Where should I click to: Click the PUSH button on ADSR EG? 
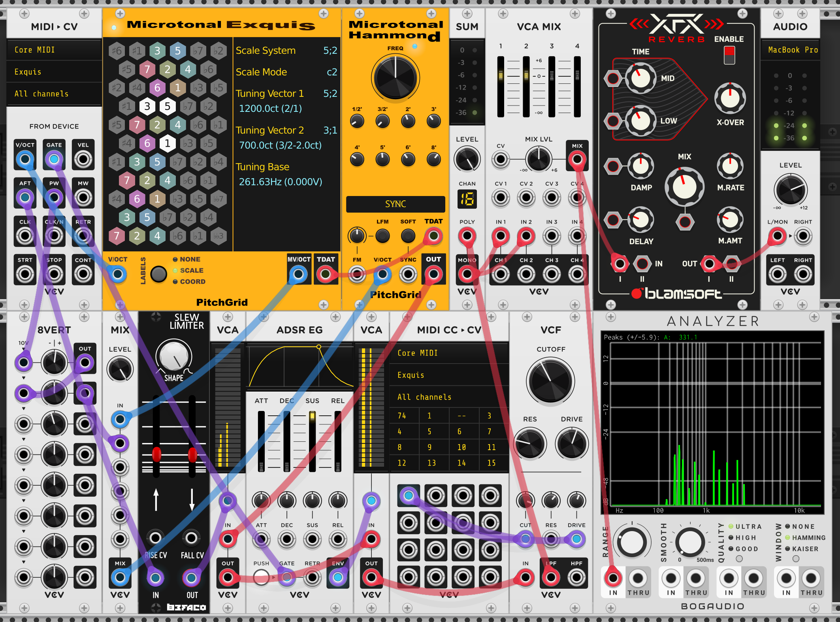click(261, 577)
